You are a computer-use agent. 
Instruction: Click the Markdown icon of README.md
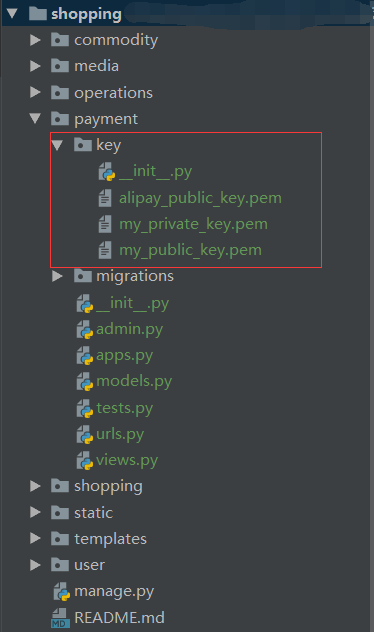coord(60,618)
